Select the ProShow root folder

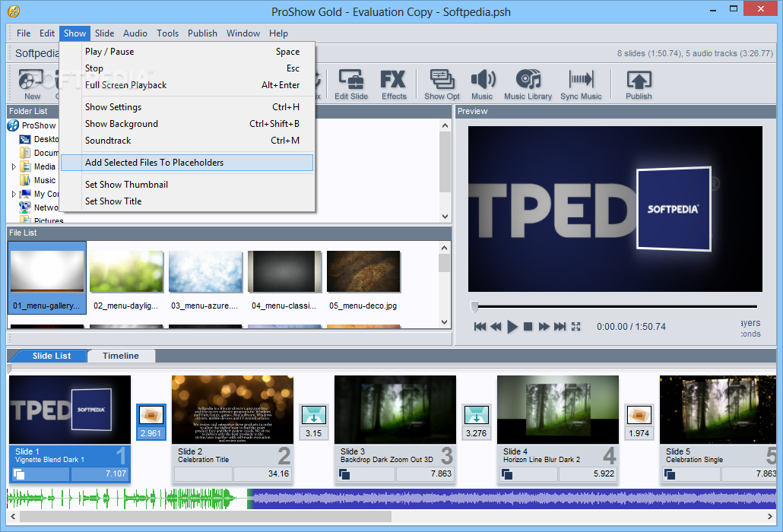(x=33, y=125)
